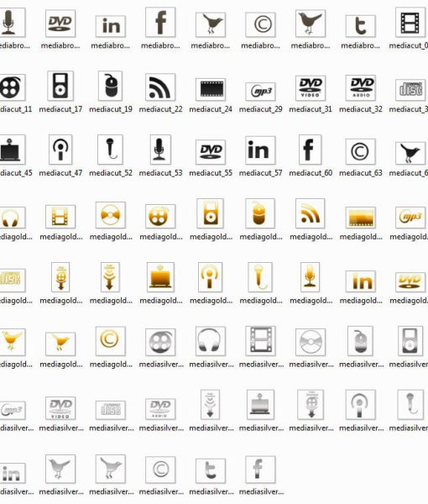Select the gold RSS feed icon

pyautogui.click(x=311, y=213)
